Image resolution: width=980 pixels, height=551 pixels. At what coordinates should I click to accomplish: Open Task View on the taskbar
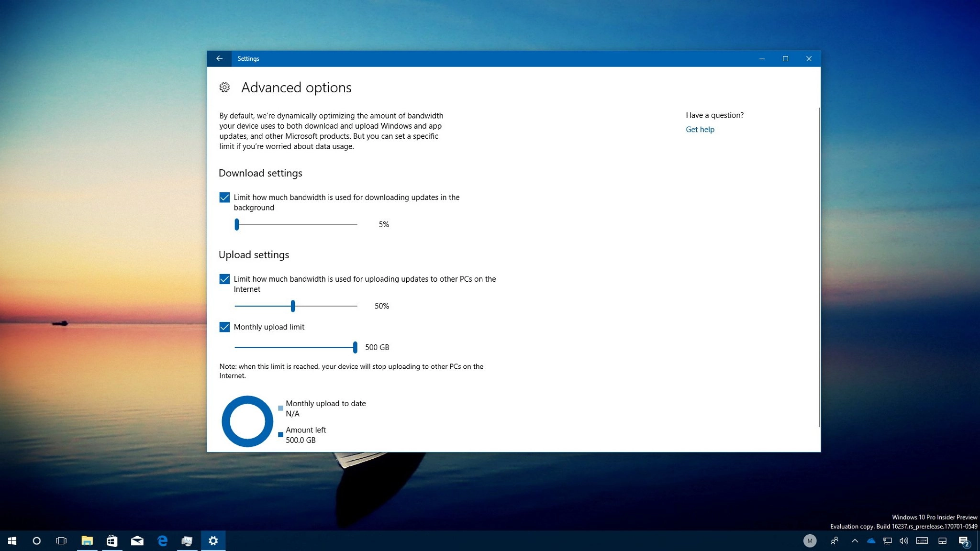coord(61,541)
